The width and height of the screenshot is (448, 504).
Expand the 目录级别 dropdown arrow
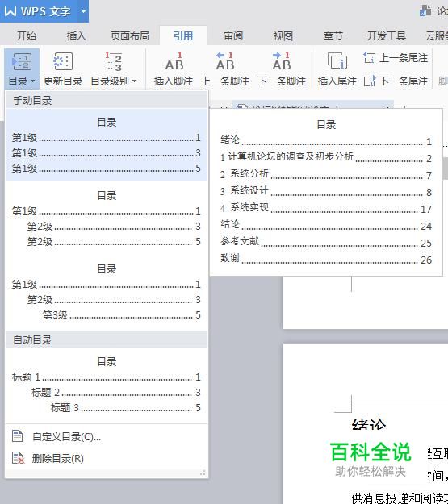[134, 81]
